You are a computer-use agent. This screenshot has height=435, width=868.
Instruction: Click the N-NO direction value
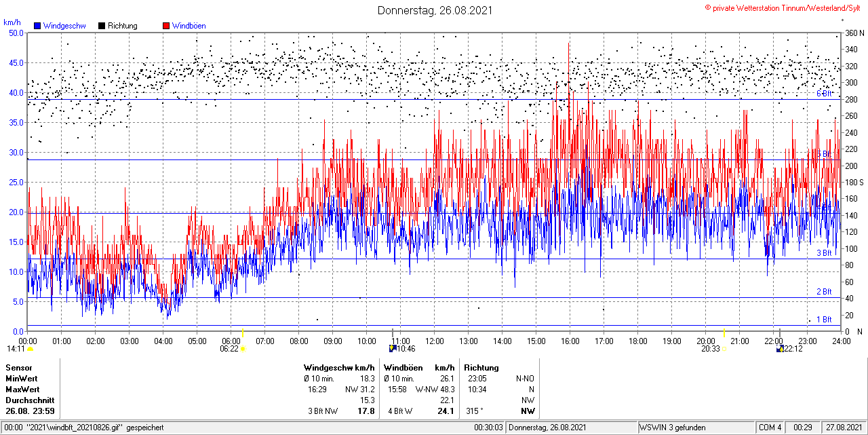(x=525, y=378)
